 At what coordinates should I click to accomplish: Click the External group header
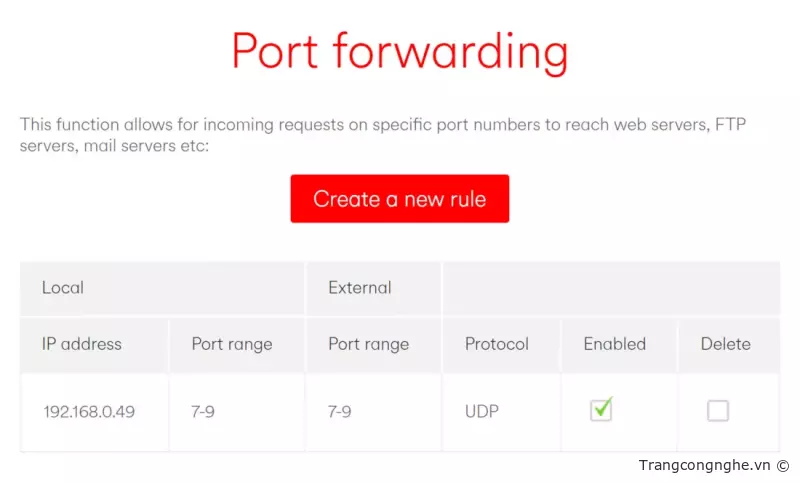coord(360,288)
